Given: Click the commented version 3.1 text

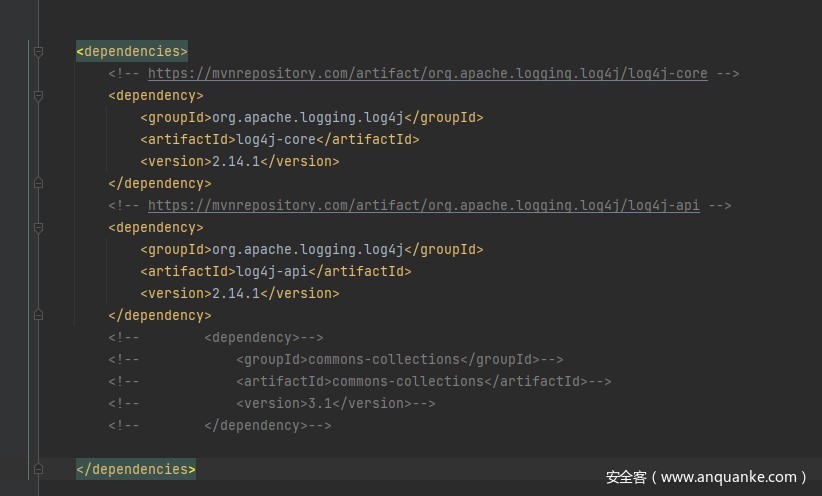Looking at the screenshot, I should [320, 404].
